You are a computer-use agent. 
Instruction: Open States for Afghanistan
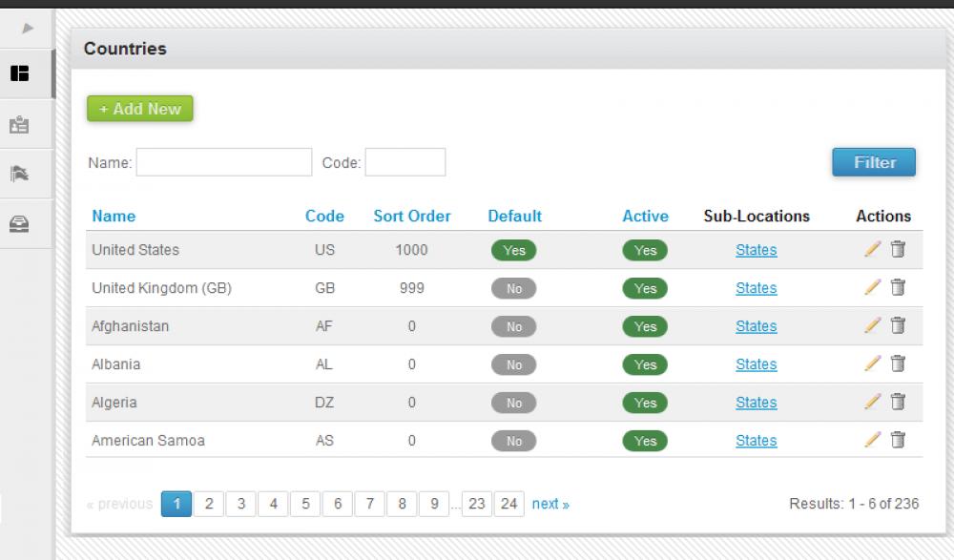click(x=756, y=326)
